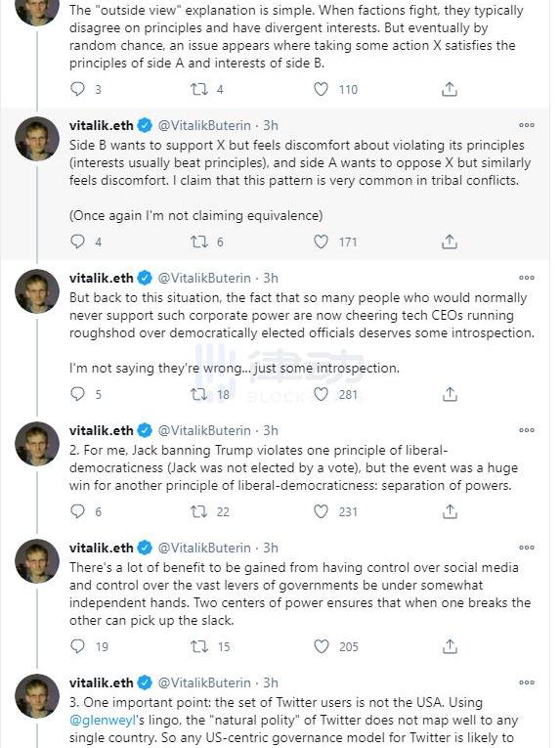Reply to the tweet with 5 replies
560x748 pixels.
[x=77, y=394]
